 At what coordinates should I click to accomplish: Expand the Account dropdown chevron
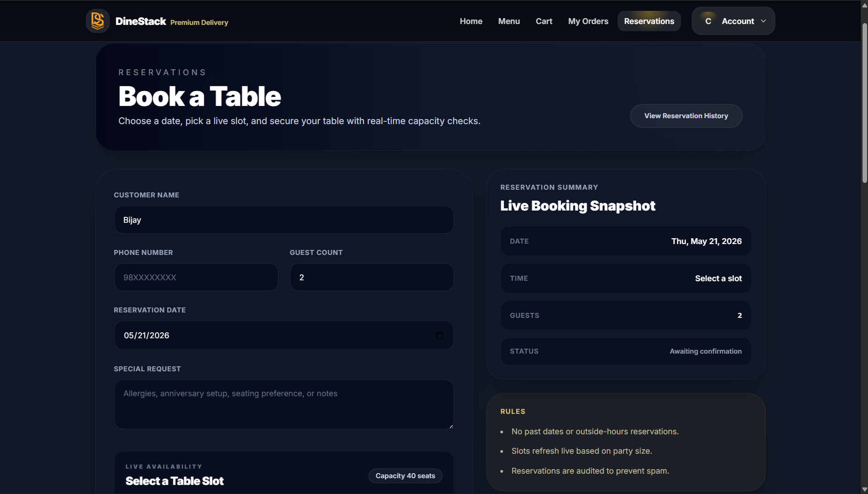coord(763,21)
